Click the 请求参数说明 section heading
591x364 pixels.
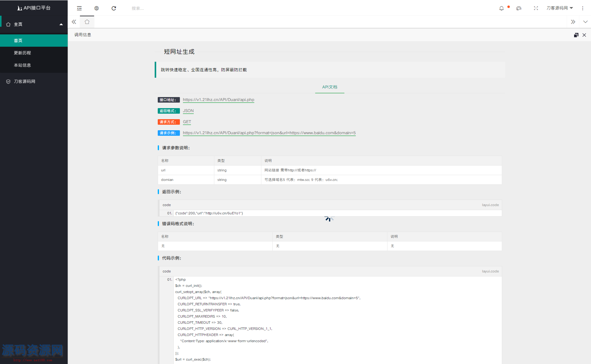(x=176, y=148)
